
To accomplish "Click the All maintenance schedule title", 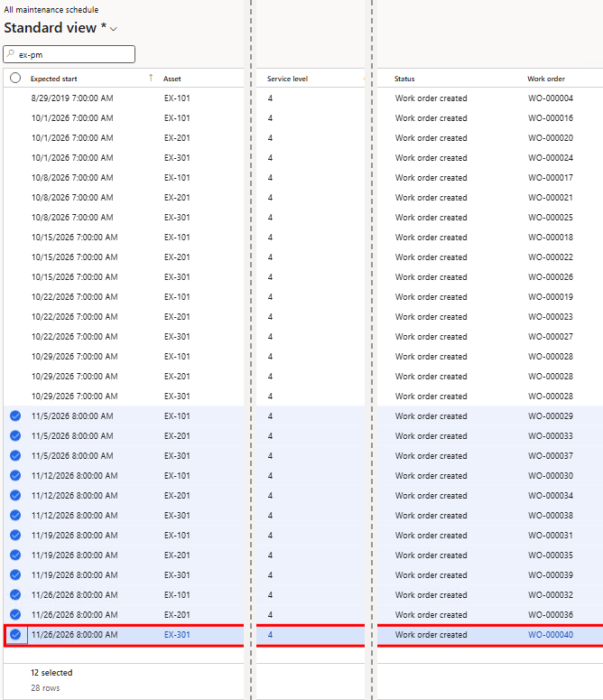I will pos(51,9).
